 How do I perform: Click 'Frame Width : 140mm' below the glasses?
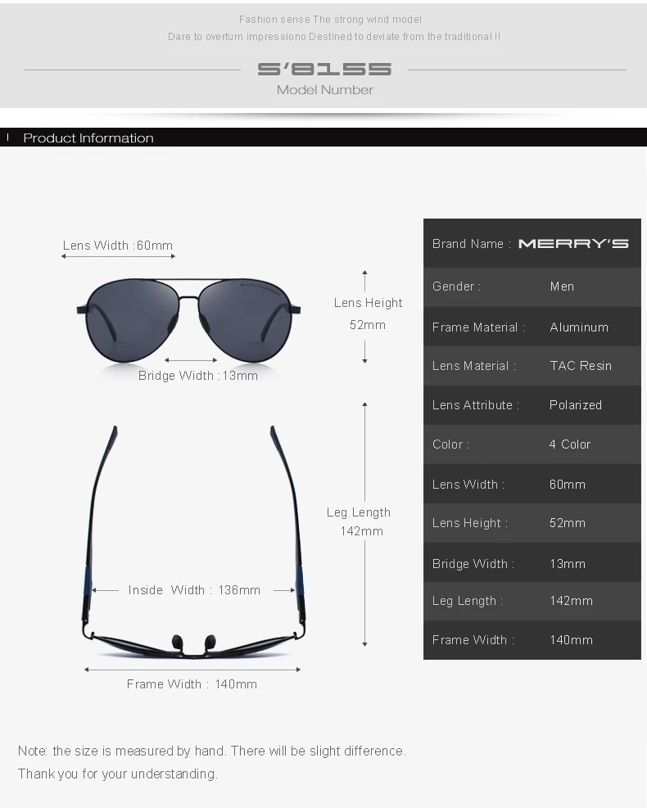(192, 684)
